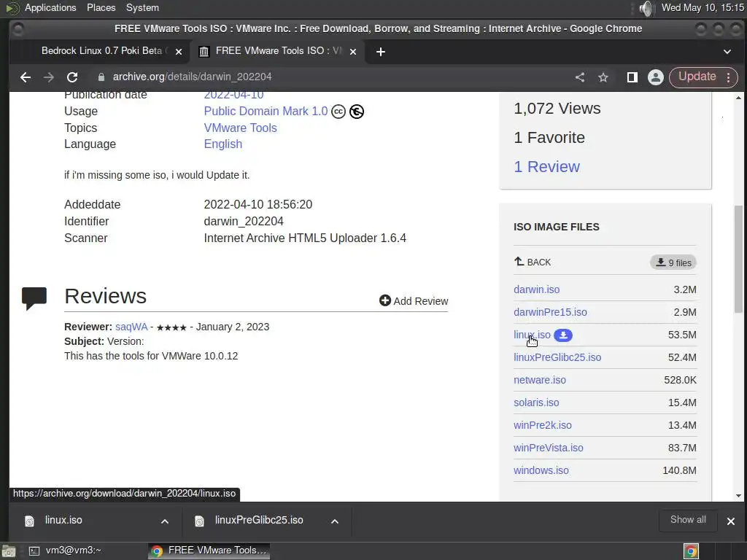The image size is (747, 560).
Task: Switch to the vm3@vm3 terminal window
Action: click(66, 551)
